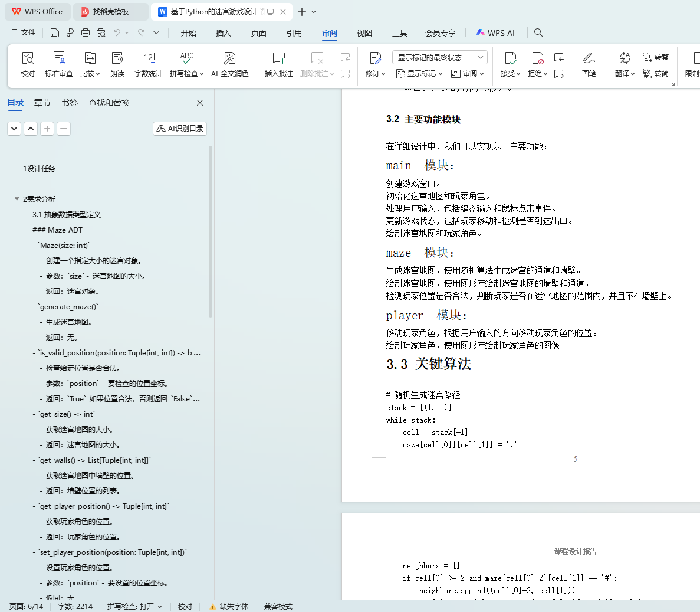The image size is (700, 612).
Task: Click 转繁 convert to traditional Chinese
Action: pos(655,57)
